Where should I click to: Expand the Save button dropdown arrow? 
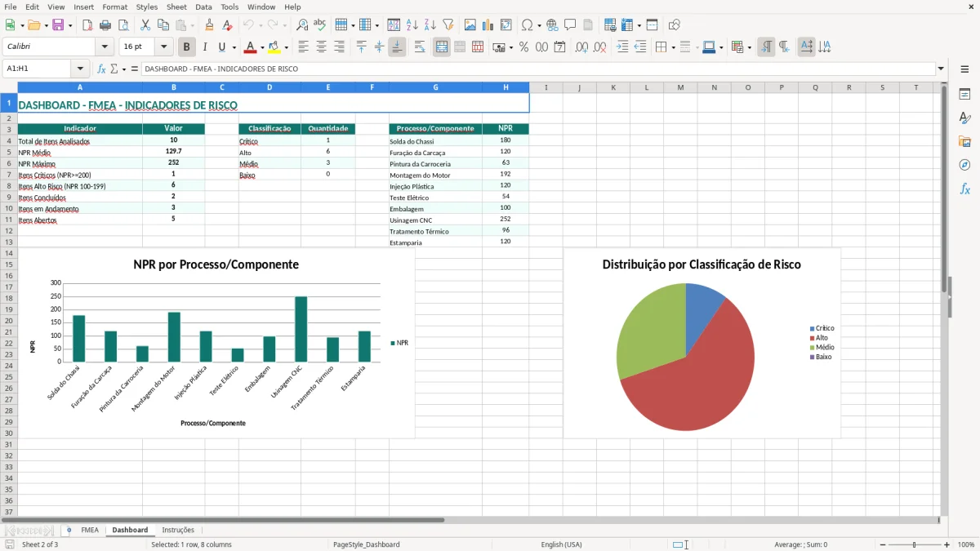pos(70,25)
